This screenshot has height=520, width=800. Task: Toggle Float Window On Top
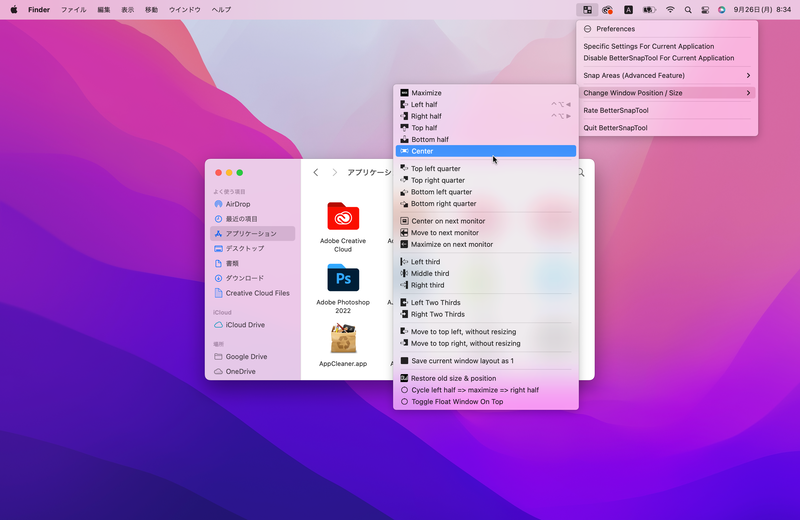click(486, 402)
